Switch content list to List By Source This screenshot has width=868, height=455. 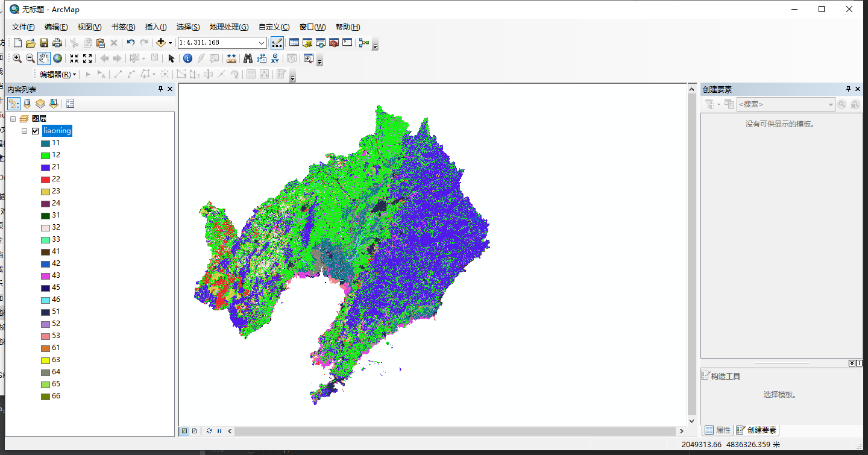pos(27,103)
